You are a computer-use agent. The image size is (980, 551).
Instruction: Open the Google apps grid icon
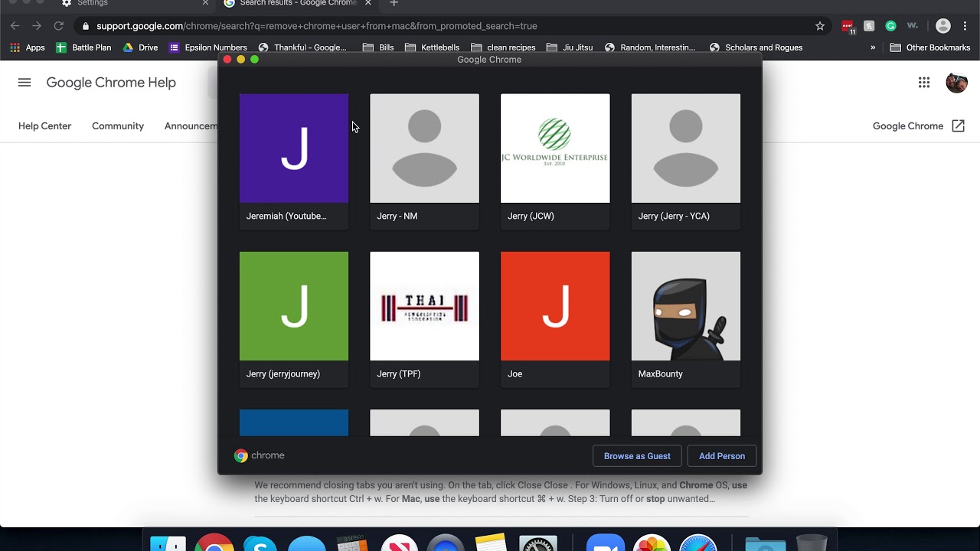point(924,83)
